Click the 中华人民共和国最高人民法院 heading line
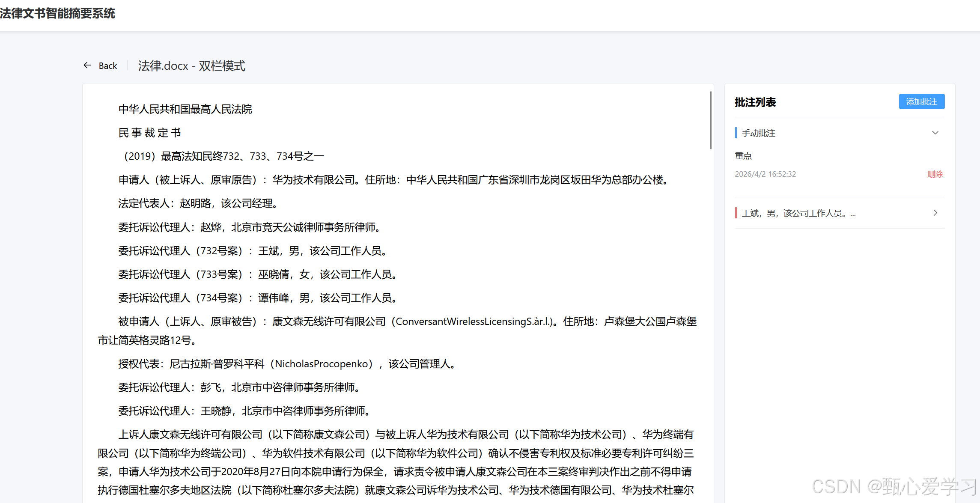 (185, 109)
